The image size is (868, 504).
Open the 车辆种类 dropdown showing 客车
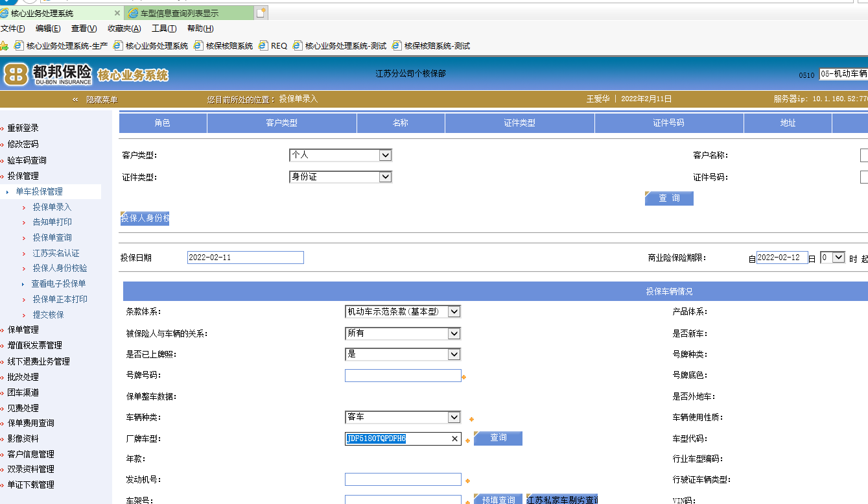pos(403,417)
